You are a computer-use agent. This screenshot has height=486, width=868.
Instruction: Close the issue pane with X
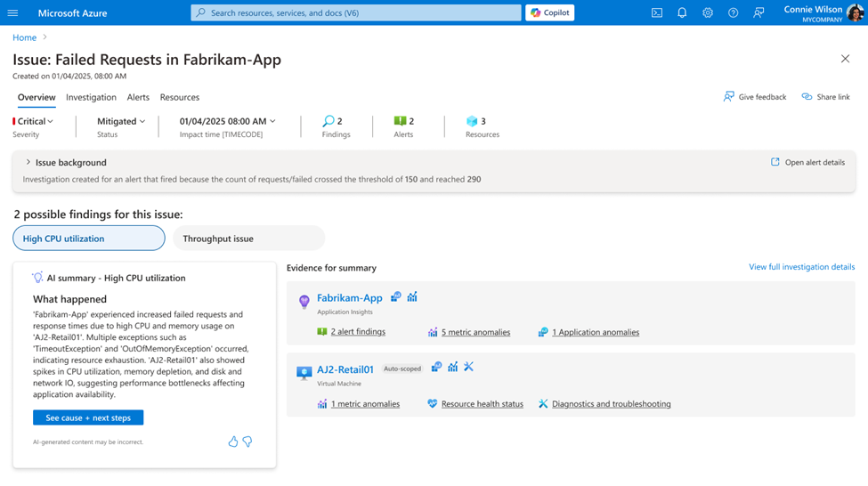(x=845, y=59)
